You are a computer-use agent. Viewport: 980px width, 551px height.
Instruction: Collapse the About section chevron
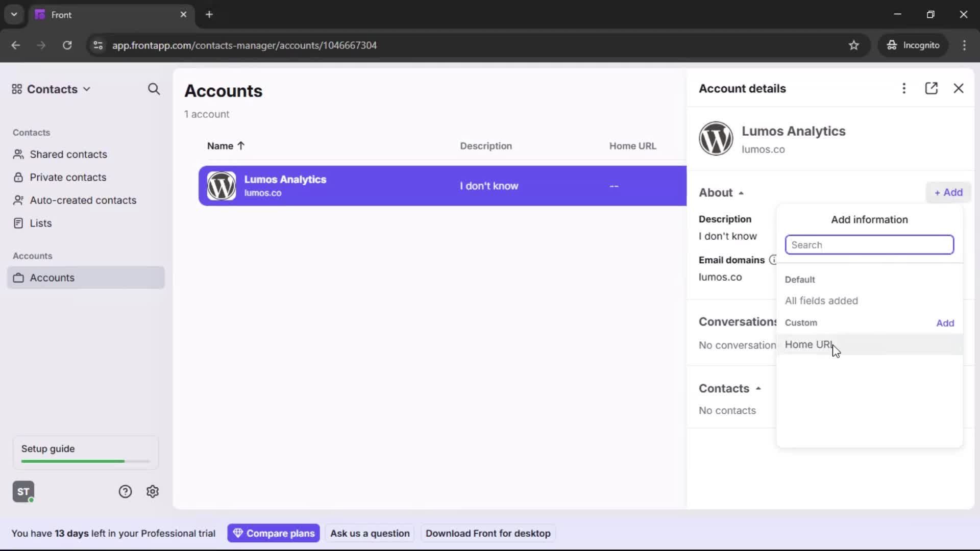741,192
